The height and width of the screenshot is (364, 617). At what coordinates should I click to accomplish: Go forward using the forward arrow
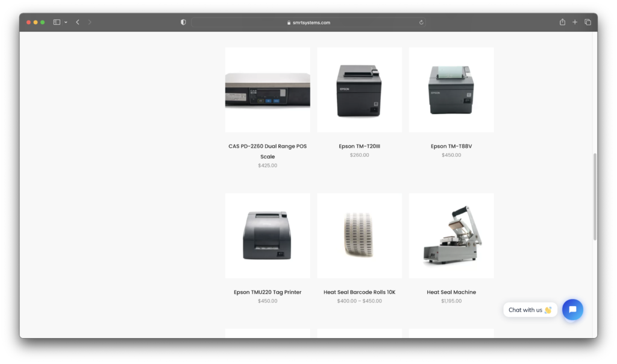[90, 22]
